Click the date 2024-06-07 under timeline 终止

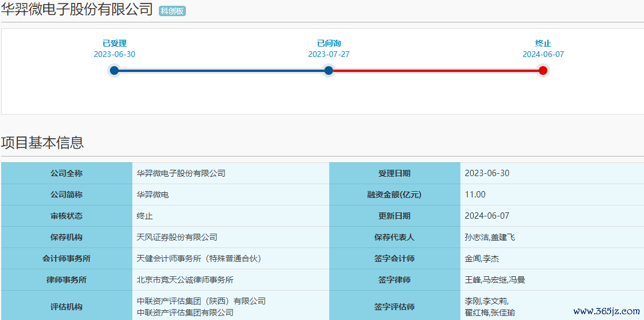point(543,54)
